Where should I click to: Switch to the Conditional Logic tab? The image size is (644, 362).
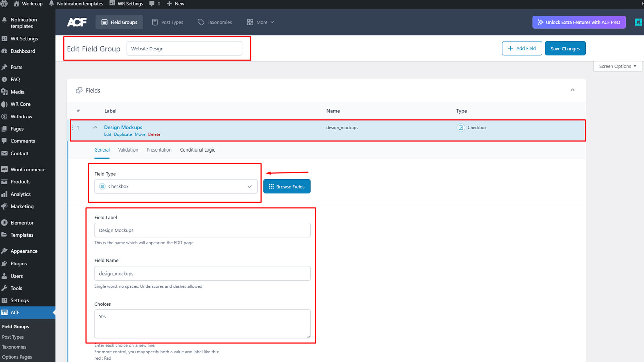(x=197, y=150)
